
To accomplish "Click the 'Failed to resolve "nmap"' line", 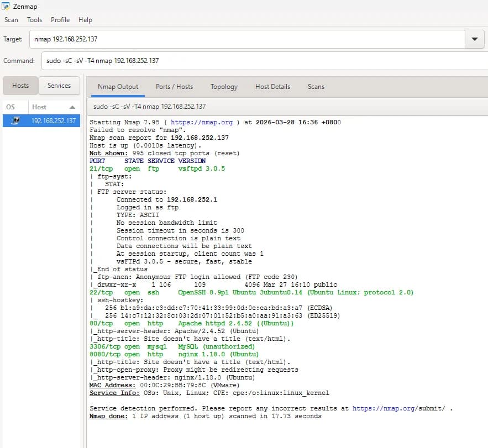I will point(138,130).
